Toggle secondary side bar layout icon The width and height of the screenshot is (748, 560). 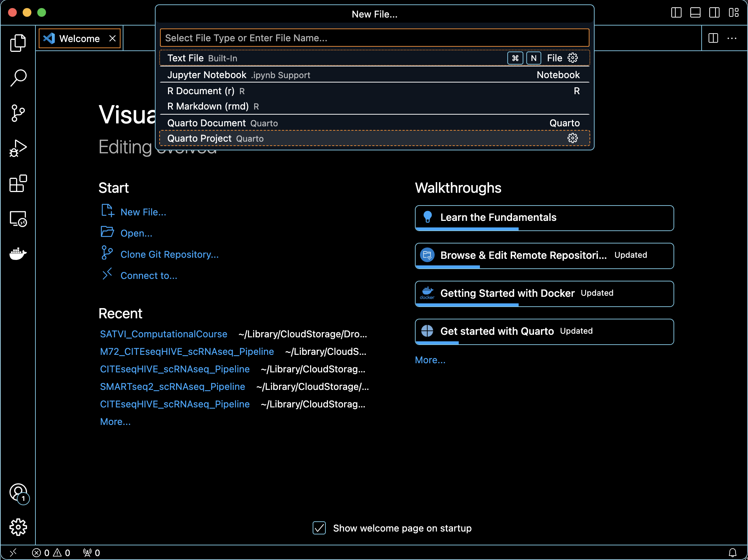pos(714,13)
